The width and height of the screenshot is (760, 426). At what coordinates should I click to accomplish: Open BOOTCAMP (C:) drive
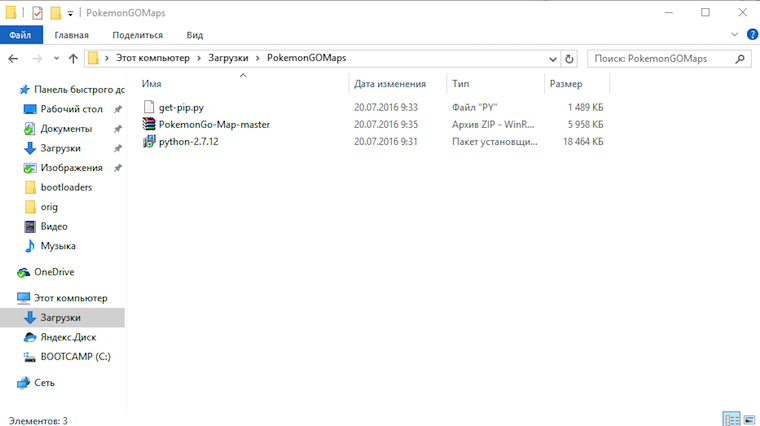click(x=75, y=356)
